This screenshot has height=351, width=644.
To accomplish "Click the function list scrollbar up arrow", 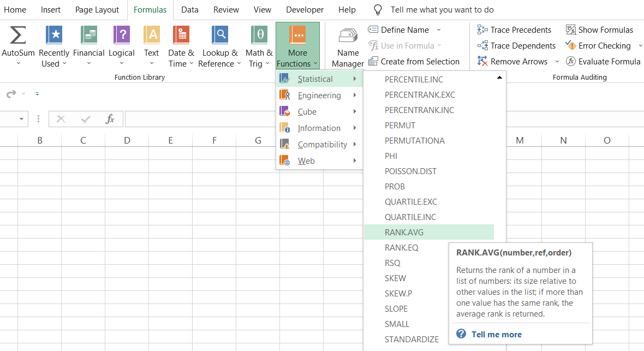I will (x=499, y=78).
